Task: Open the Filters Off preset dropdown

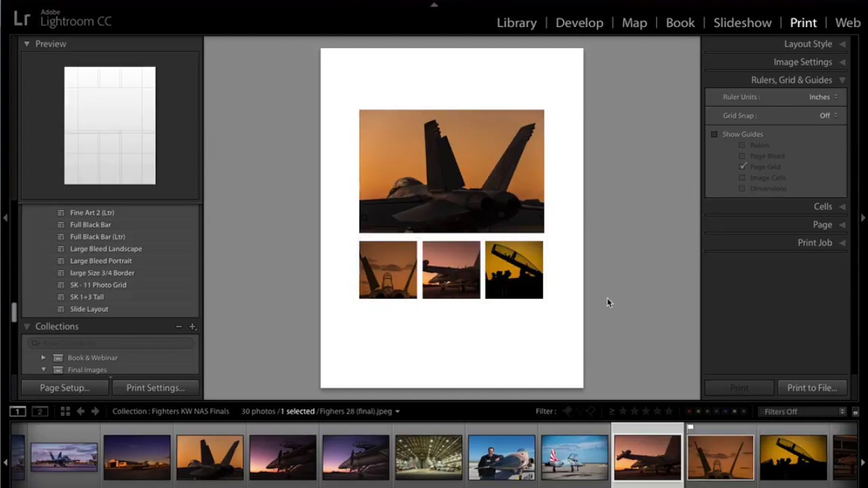Action: [x=802, y=411]
